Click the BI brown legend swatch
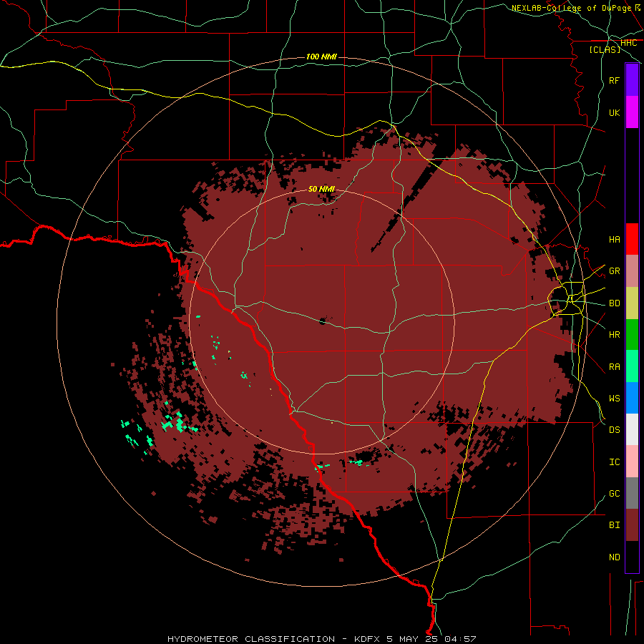644x644 pixels. pyautogui.click(x=632, y=525)
